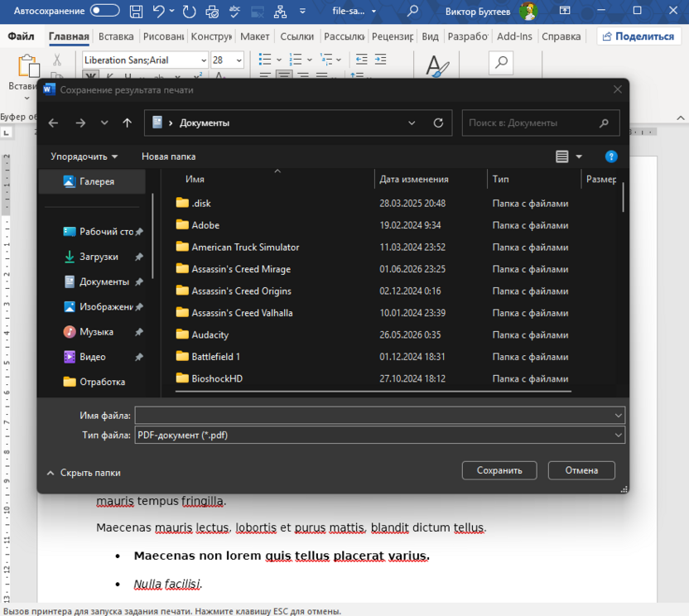The height and width of the screenshot is (616, 689).
Task: Click the quick print preview icon
Action: [212, 11]
